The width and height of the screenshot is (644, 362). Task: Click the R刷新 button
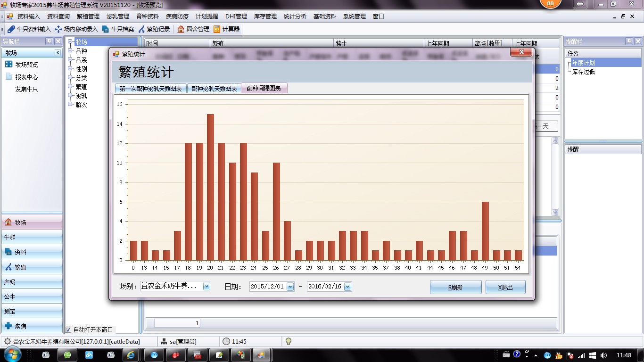click(455, 287)
